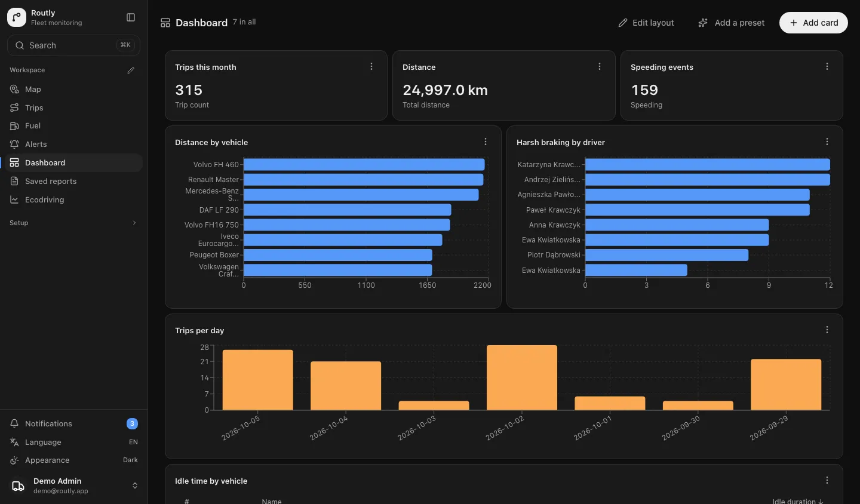
Task: Click the Edit layout button
Action: point(646,23)
